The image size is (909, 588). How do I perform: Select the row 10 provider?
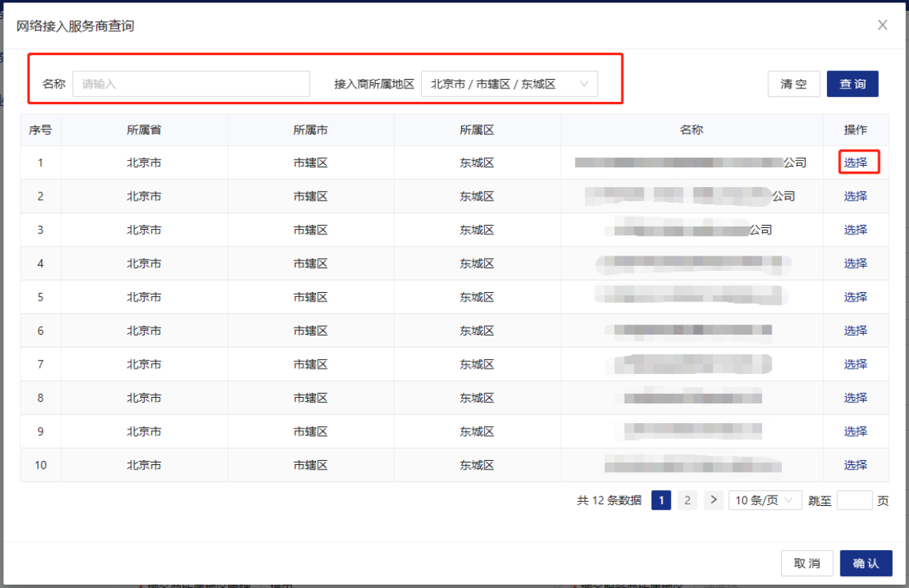point(855,465)
